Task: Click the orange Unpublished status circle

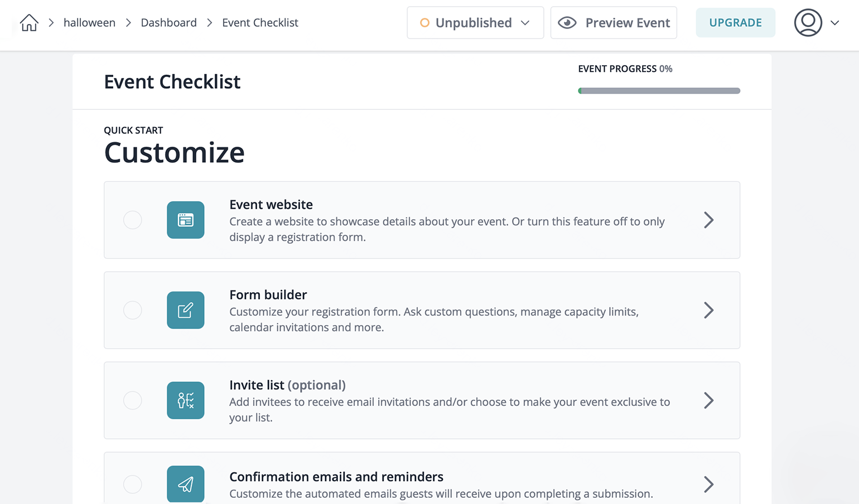Action: click(x=424, y=23)
